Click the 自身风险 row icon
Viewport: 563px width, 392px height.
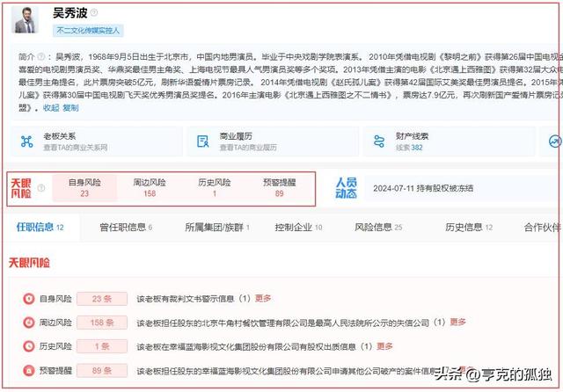coord(29,298)
